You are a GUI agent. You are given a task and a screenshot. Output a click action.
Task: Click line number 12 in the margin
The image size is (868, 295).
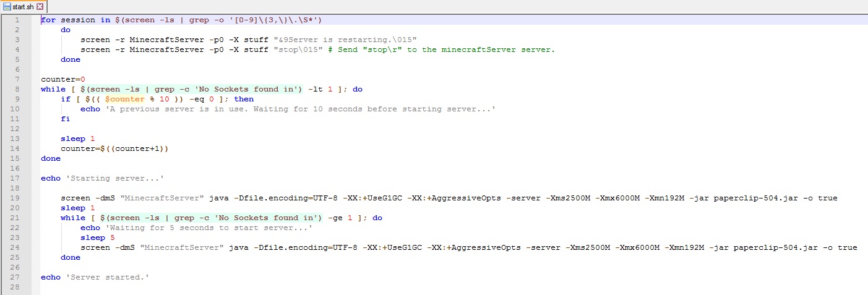tap(15, 129)
